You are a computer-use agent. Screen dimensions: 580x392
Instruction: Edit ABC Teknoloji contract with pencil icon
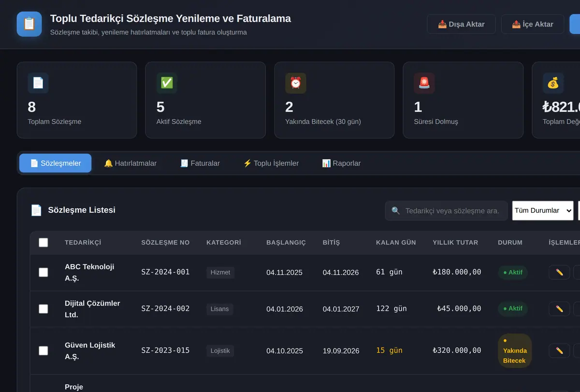559,272
